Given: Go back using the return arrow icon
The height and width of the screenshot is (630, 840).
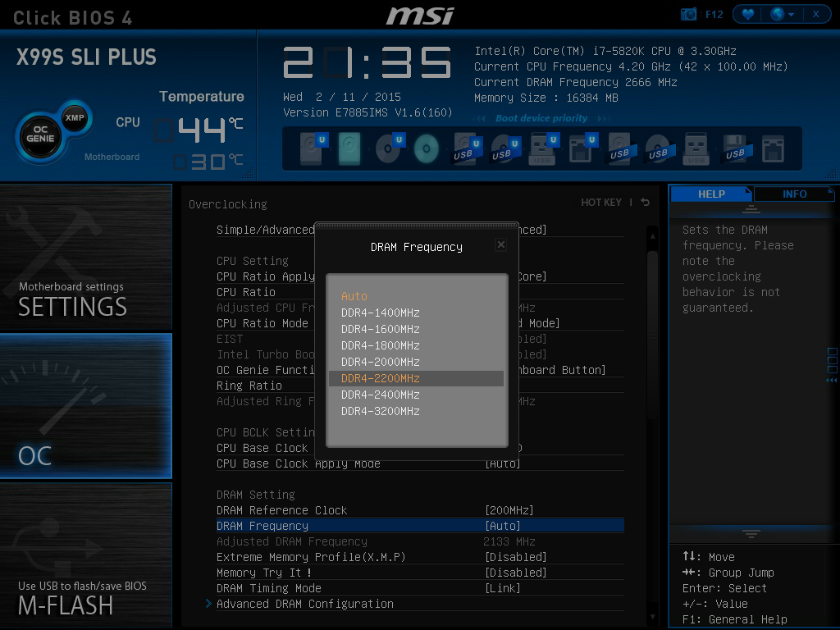Looking at the screenshot, I should (645, 202).
